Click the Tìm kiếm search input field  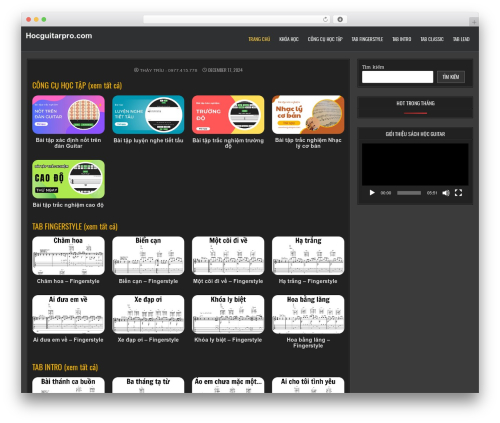click(x=397, y=77)
